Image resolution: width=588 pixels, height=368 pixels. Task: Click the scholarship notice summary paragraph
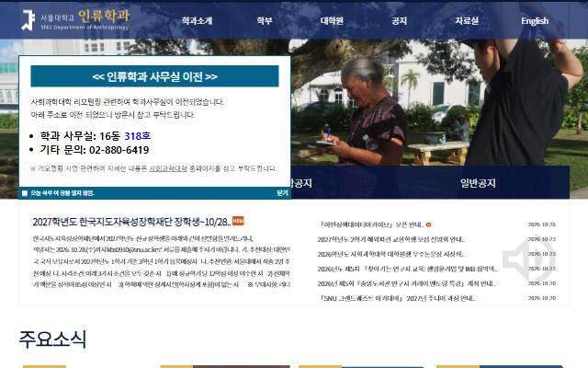pyautogui.click(x=162, y=261)
